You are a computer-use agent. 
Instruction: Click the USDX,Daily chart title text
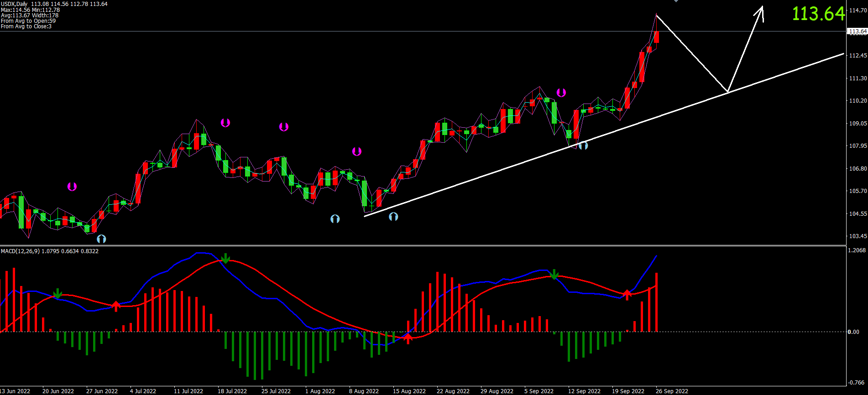tap(14, 4)
